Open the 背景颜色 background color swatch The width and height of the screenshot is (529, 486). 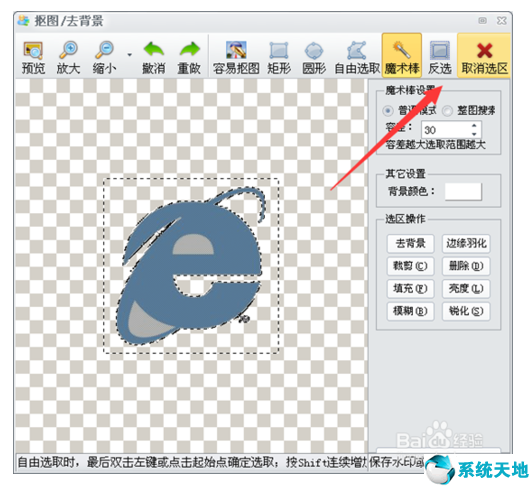[x=463, y=192]
